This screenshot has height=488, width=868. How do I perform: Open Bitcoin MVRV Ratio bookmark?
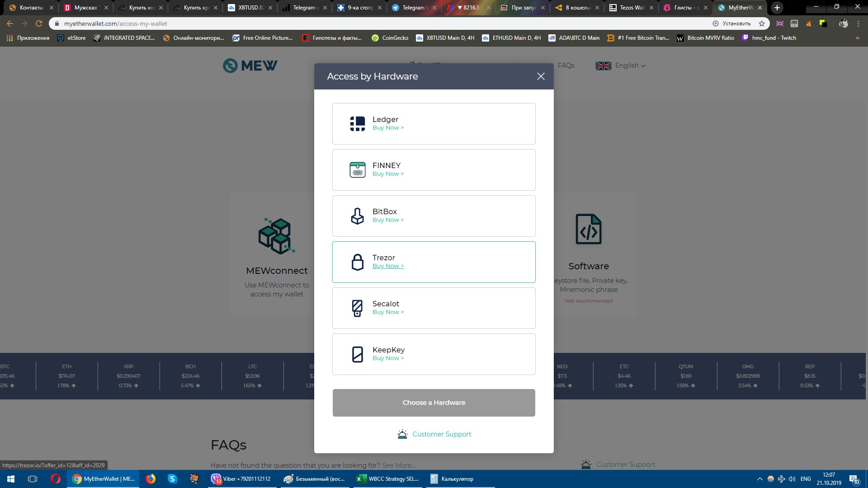click(705, 38)
